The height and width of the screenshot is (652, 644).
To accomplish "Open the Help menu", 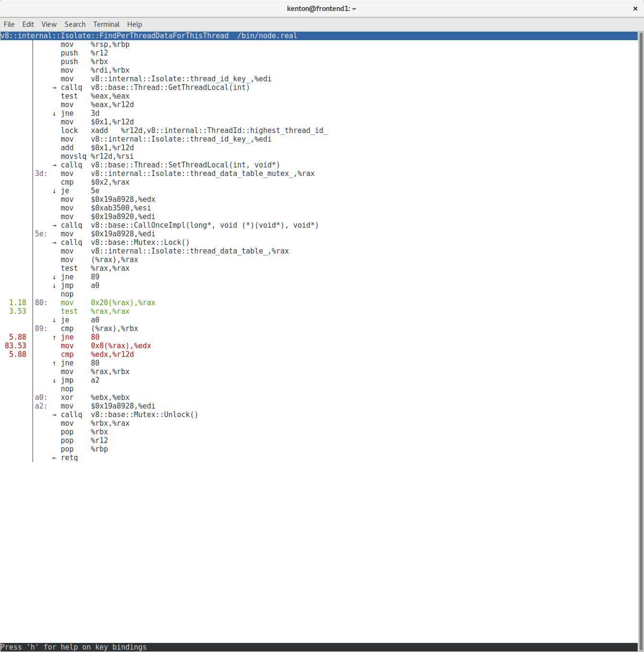I will (x=134, y=24).
